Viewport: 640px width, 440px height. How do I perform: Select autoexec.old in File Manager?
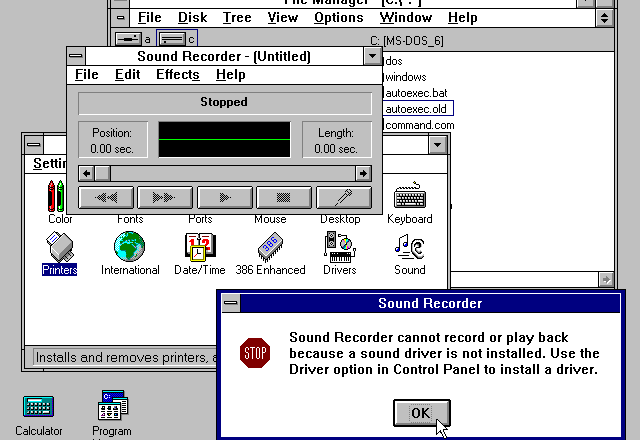416,109
